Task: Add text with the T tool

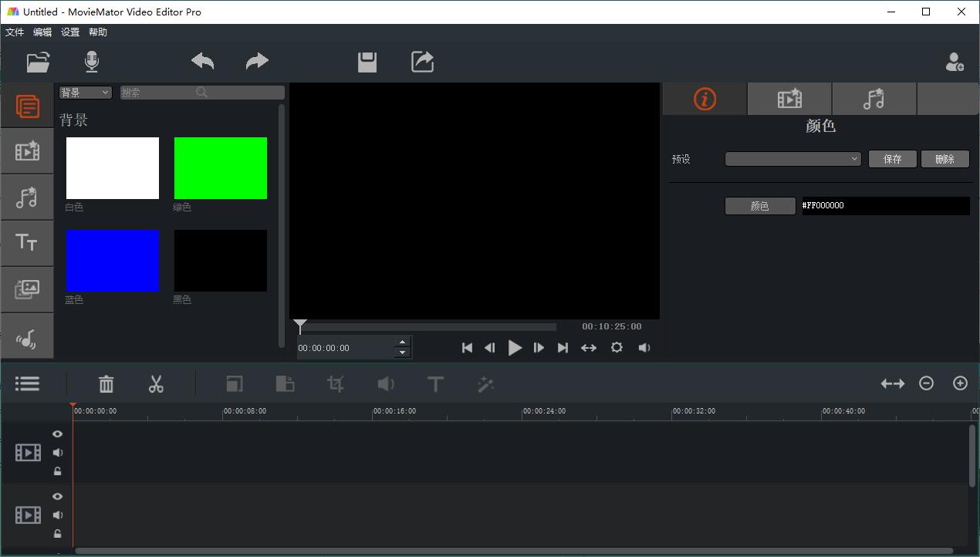Action: tap(435, 383)
